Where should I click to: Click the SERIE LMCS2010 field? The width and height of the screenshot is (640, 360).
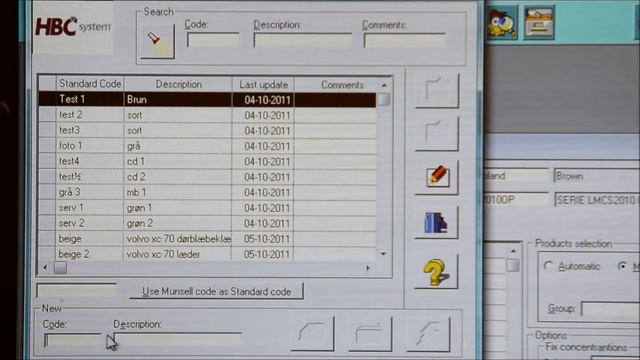tap(597, 200)
